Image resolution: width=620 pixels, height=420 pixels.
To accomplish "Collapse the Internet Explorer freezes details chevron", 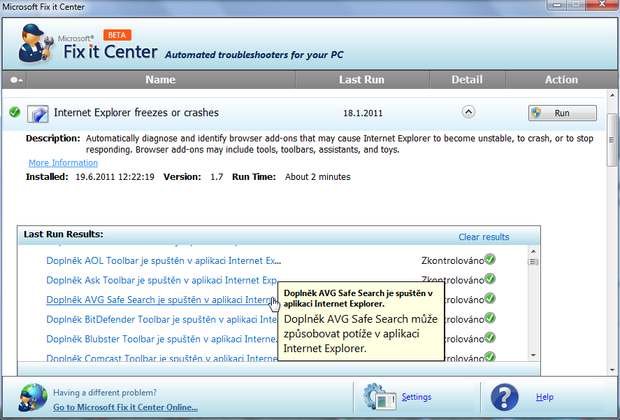I will click(x=468, y=112).
